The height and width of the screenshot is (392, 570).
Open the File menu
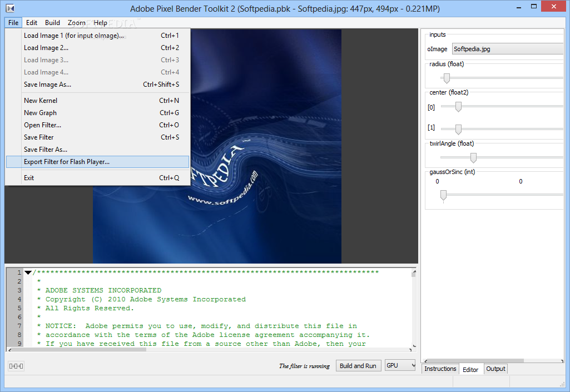coord(13,23)
